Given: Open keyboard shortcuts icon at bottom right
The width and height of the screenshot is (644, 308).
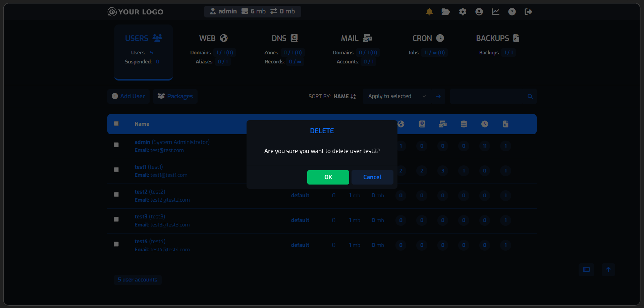Looking at the screenshot, I should click(586, 269).
